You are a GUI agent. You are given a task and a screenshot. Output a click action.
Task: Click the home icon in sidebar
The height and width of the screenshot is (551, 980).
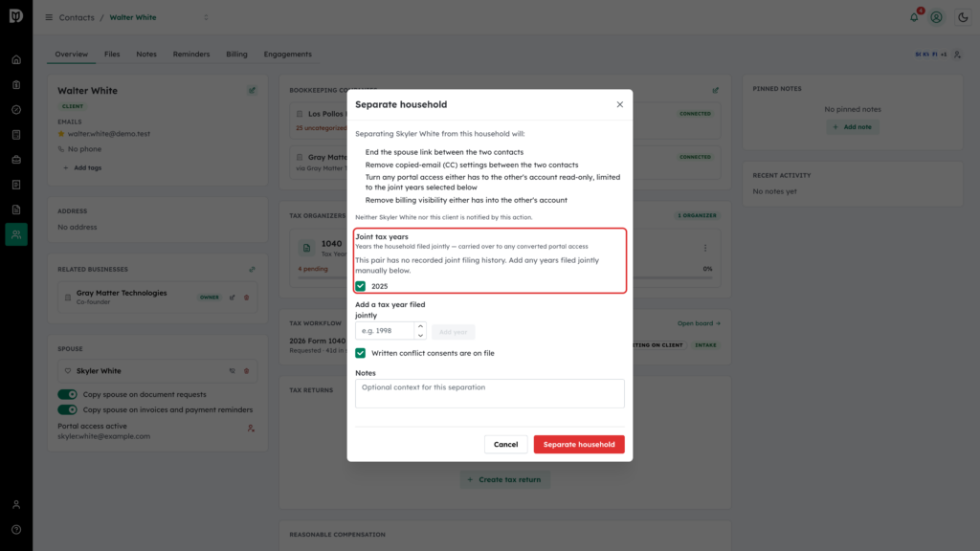16,60
